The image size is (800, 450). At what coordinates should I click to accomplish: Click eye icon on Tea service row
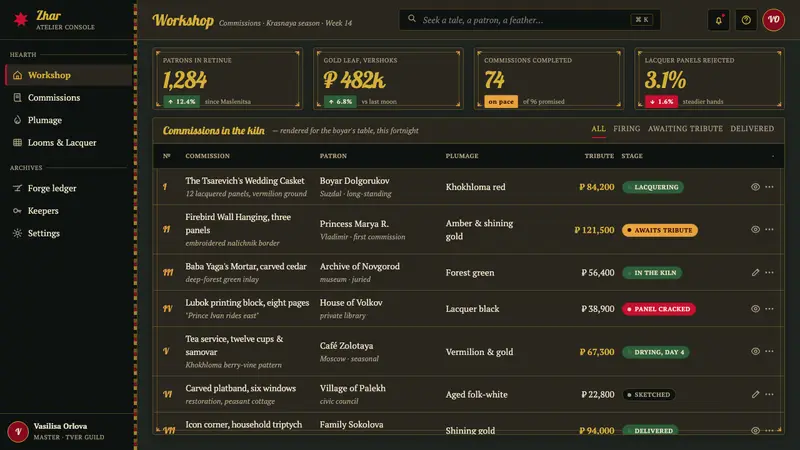pyautogui.click(x=755, y=352)
